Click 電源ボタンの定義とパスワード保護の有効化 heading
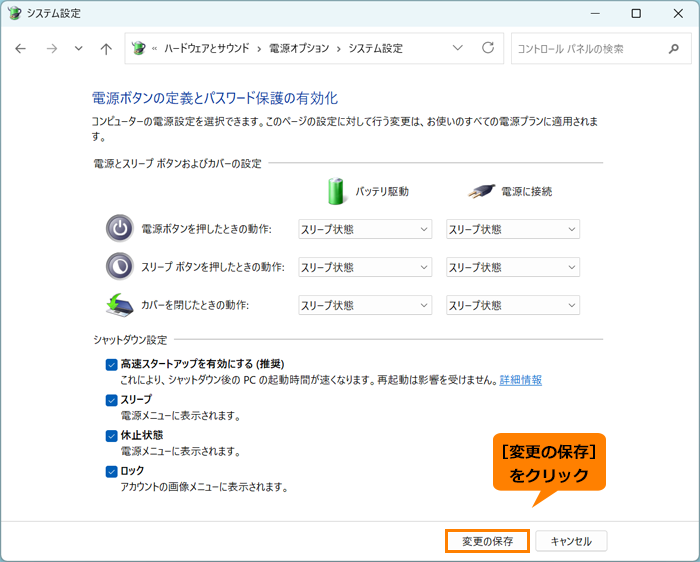 pos(215,98)
